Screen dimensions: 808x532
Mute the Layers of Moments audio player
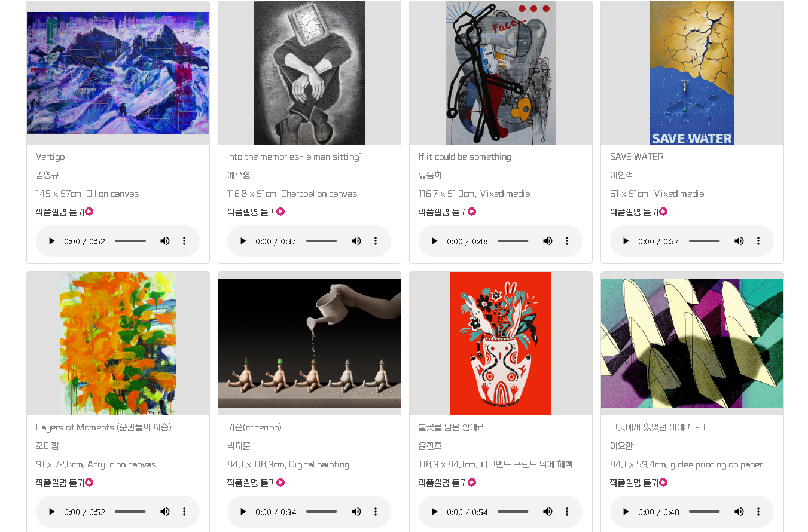(x=165, y=512)
